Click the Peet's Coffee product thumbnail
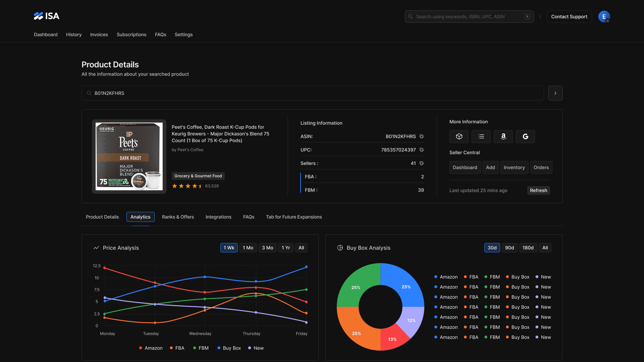Screen dimensions: 644x362 pyautogui.click(x=129, y=157)
